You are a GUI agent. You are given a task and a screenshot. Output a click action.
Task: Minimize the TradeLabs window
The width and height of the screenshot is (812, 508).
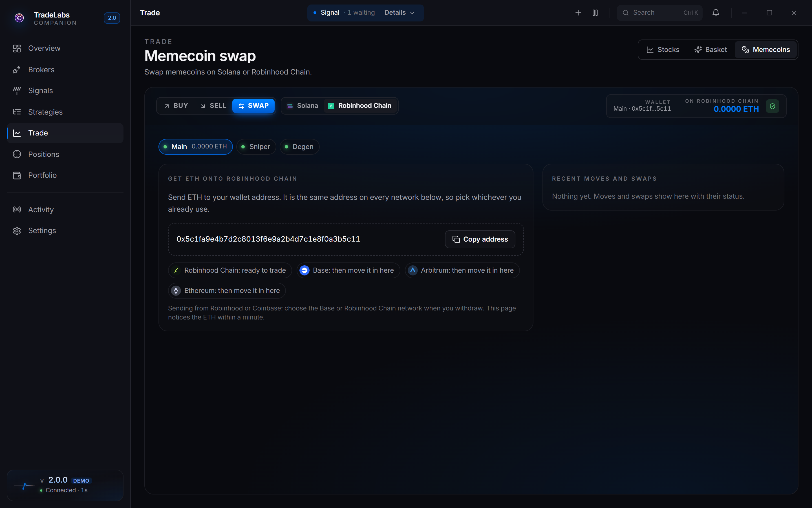[744, 13]
